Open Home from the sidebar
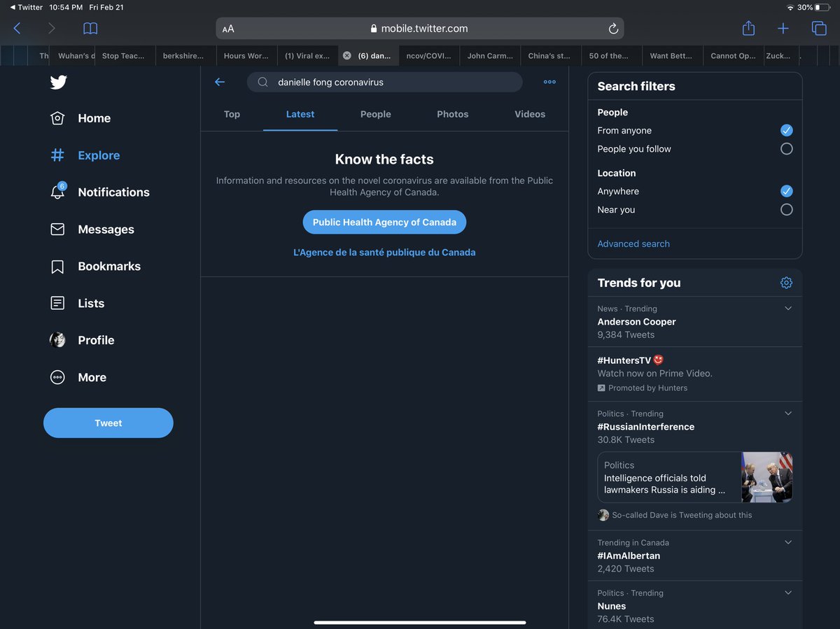This screenshot has width=840, height=629. (80, 118)
